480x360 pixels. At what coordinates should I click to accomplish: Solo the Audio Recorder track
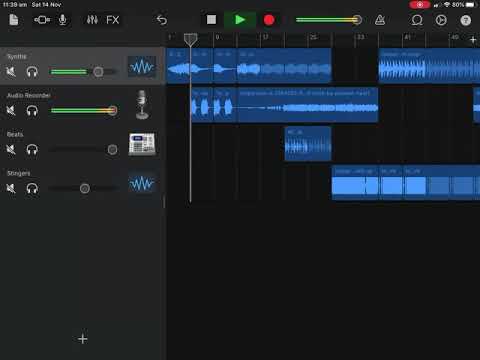tap(32, 110)
